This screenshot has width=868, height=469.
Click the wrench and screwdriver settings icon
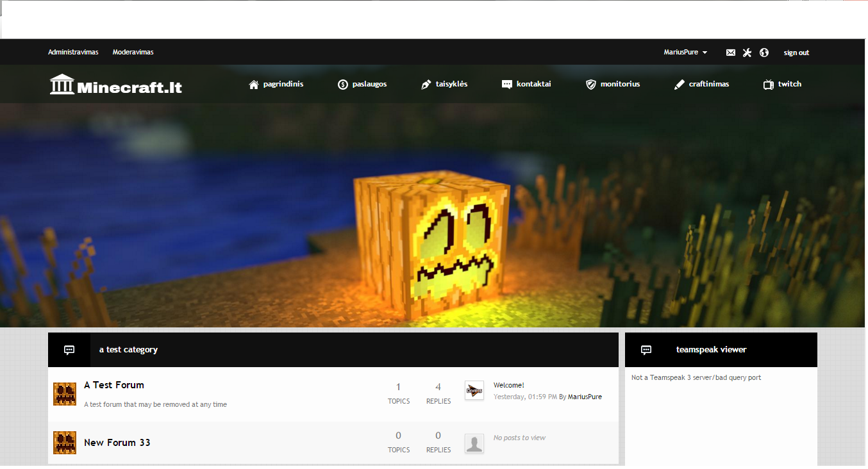(747, 53)
